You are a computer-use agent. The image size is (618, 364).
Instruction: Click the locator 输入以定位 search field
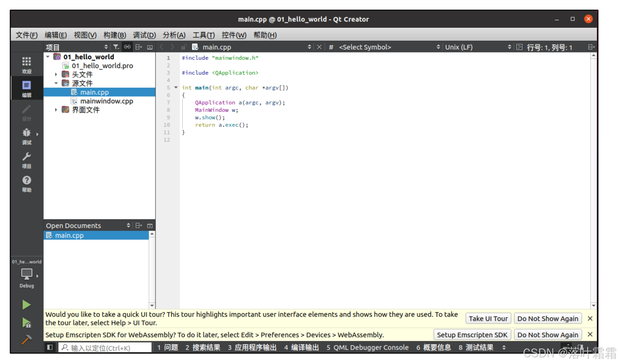tap(105, 348)
